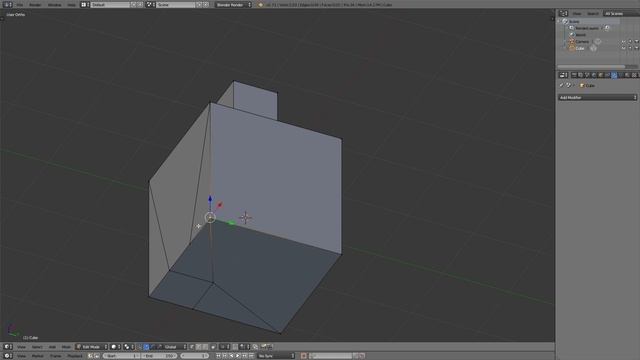Select Camera in the Outliner
640x360 pixels.
coord(582,41)
